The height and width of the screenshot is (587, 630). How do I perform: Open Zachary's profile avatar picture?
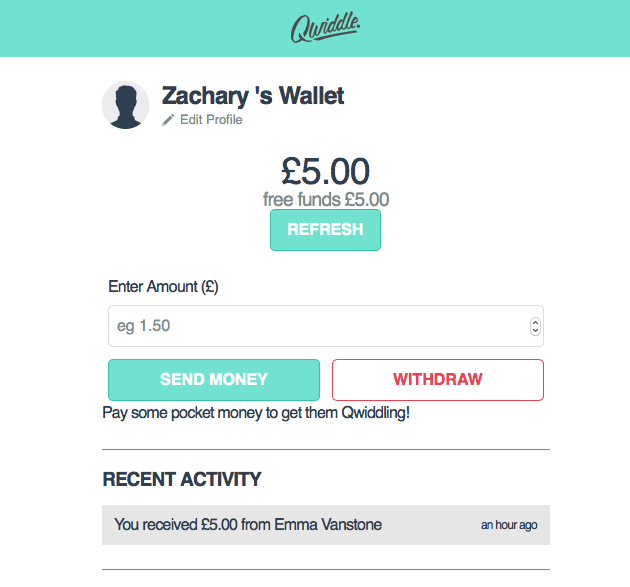click(126, 105)
